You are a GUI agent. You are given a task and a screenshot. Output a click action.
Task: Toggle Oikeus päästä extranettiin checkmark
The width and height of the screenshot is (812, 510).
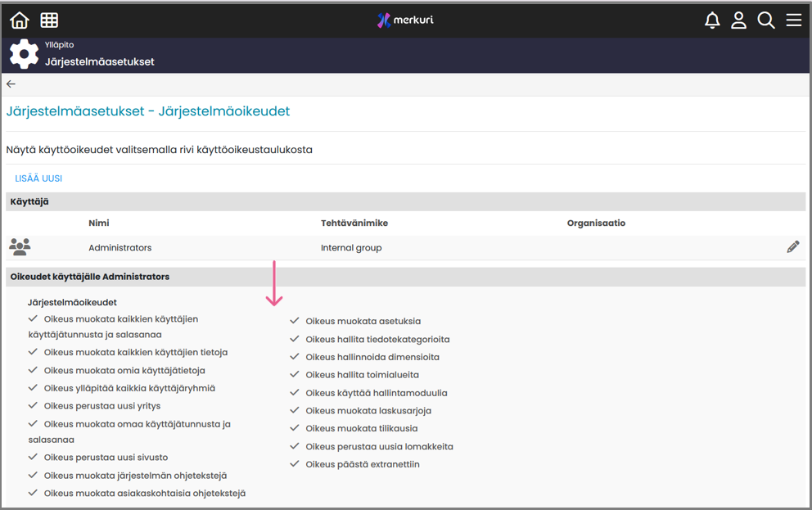point(295,464)
